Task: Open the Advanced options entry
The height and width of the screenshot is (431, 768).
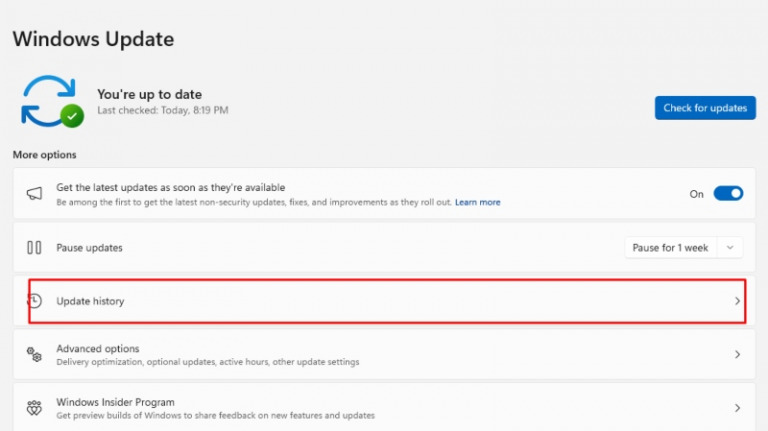Action: point(97,349)
